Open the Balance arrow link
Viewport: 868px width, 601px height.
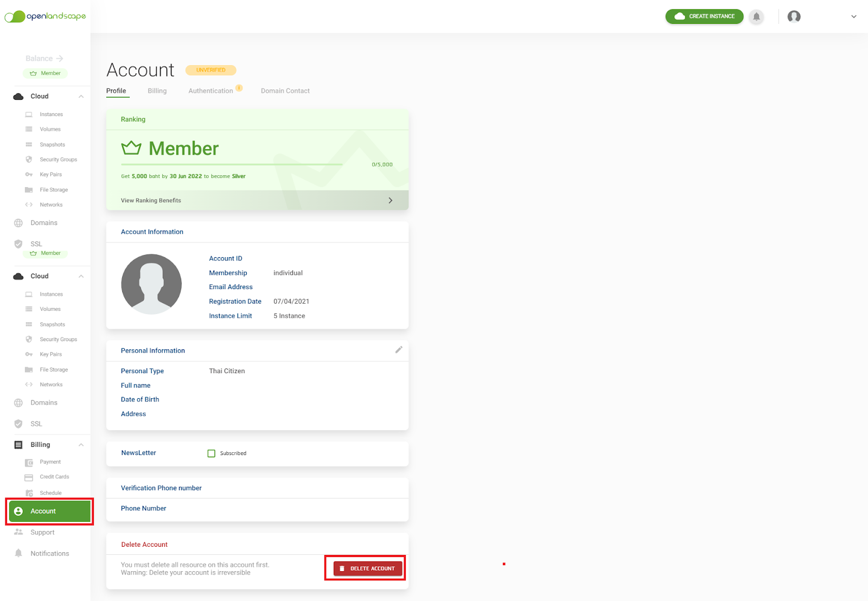point(44,59)
